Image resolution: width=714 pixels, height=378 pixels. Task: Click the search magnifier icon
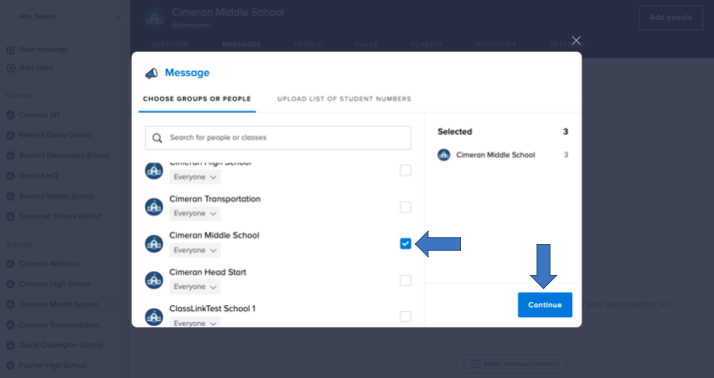[157, 138]
